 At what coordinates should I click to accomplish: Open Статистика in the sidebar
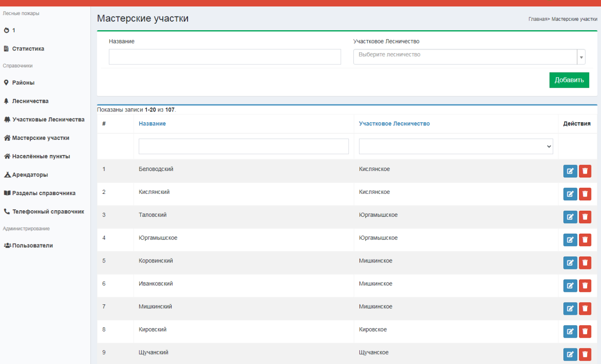pos(28,49)
